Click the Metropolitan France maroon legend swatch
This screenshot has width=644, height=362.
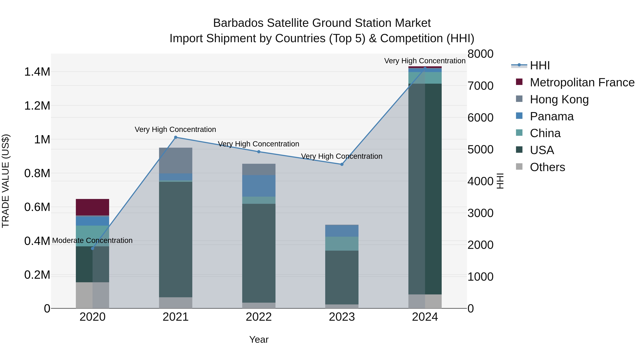click(x=519, y=82)
